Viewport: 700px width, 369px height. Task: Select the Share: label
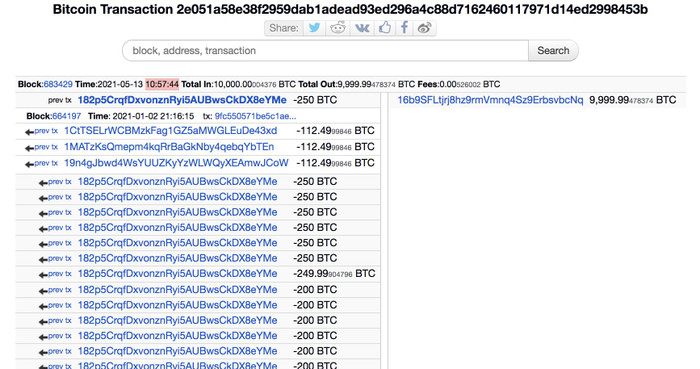point(284,28)
